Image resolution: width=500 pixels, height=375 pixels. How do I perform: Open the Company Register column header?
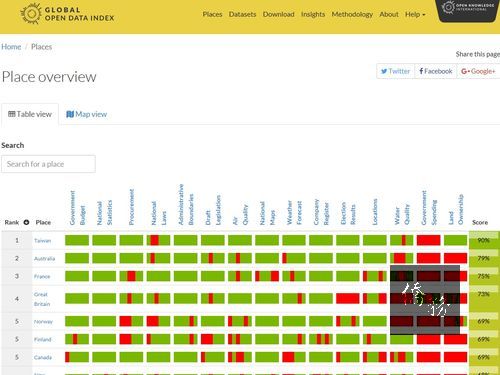pyautogui.click(x=321, y=212)
